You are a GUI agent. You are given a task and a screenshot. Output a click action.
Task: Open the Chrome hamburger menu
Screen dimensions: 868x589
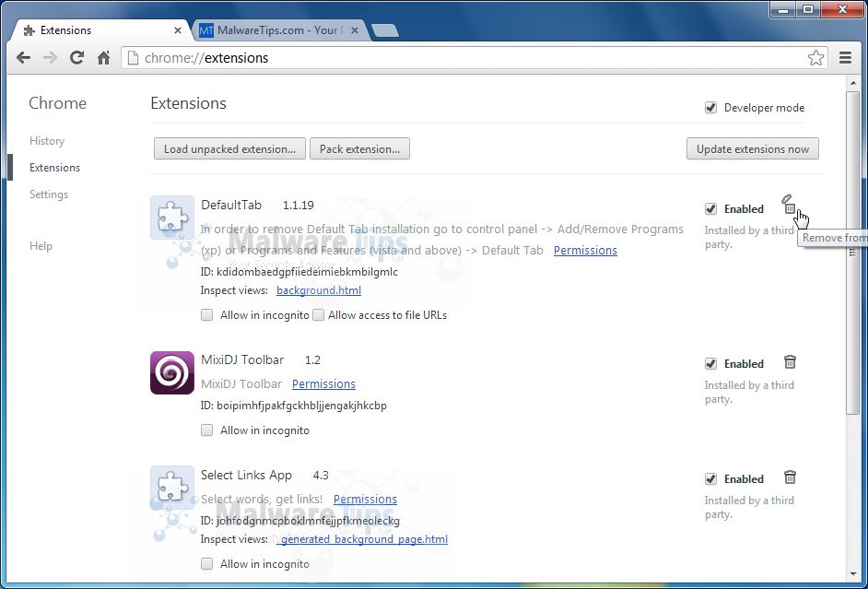click(845, 57)
